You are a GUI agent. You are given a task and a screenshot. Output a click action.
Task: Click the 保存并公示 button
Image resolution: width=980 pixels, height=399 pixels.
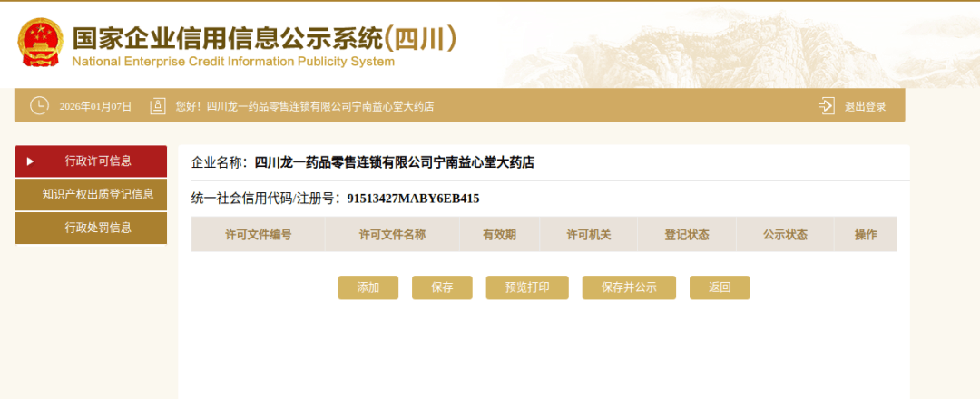tap(629, 287)
